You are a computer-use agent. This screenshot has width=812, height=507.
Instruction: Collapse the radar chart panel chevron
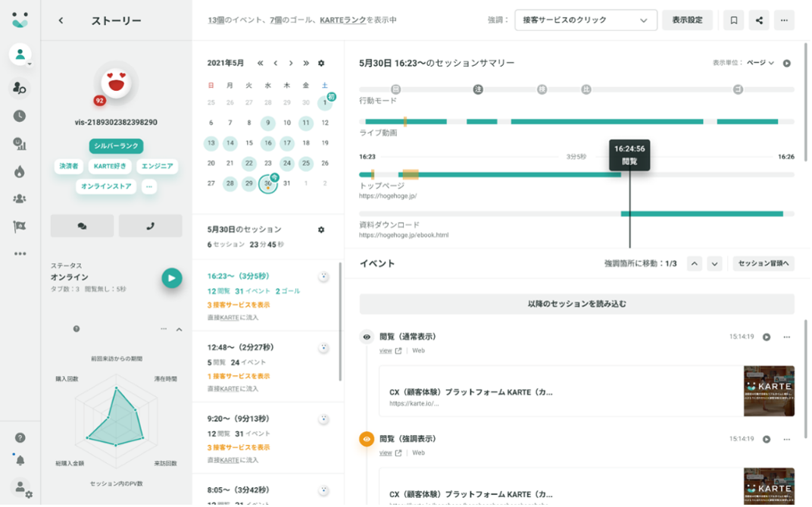coord(180,330)
